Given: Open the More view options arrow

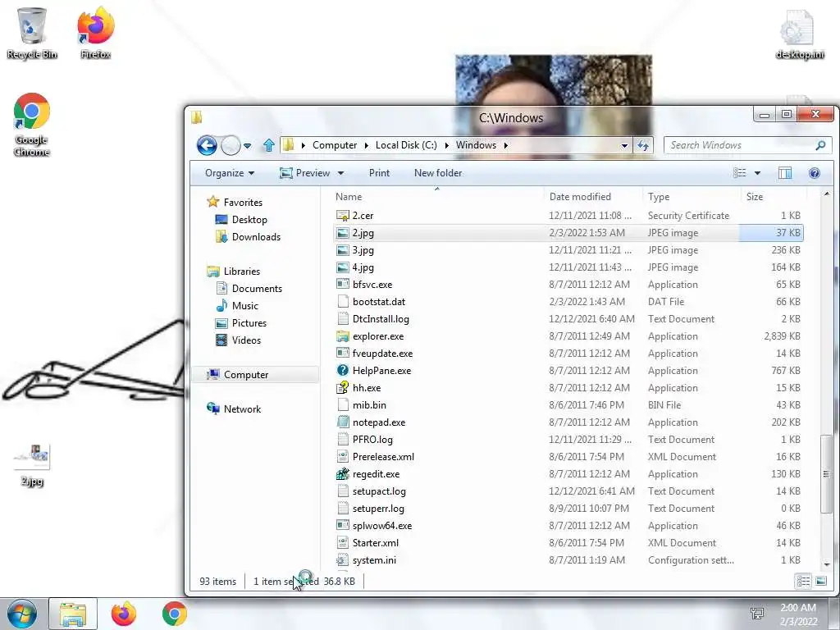Looking at the screenshot, I should tap(757, 173).
